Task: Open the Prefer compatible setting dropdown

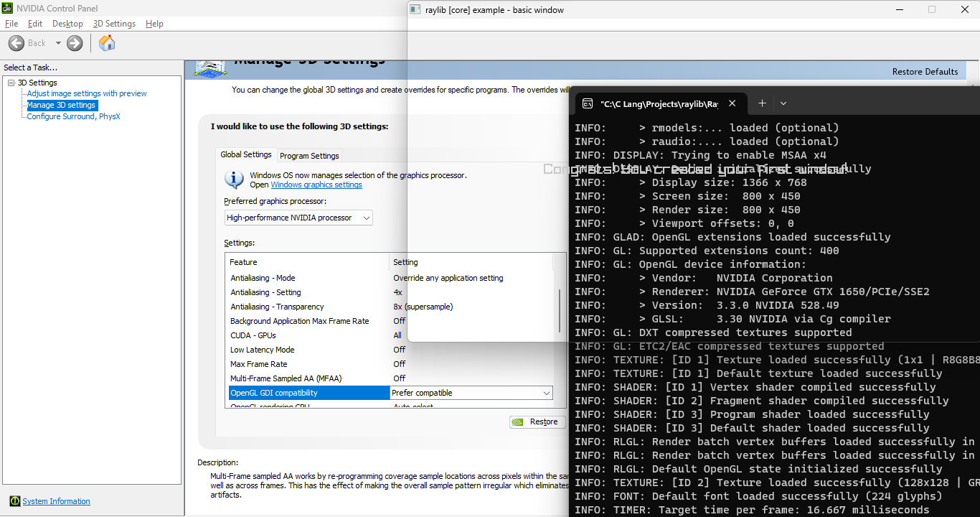Action: click(547, 393)
